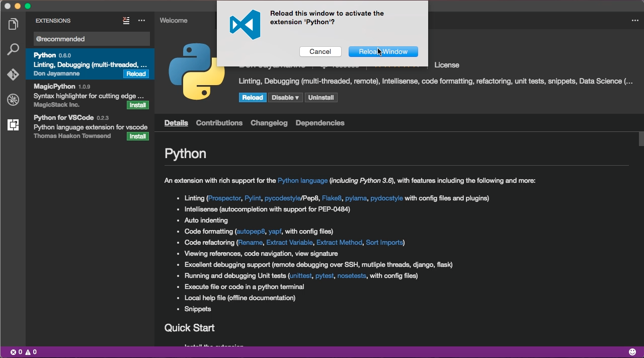Viewport: 644px width, 358px height.
Task: Open the pylama link
Action: (356, 198)
